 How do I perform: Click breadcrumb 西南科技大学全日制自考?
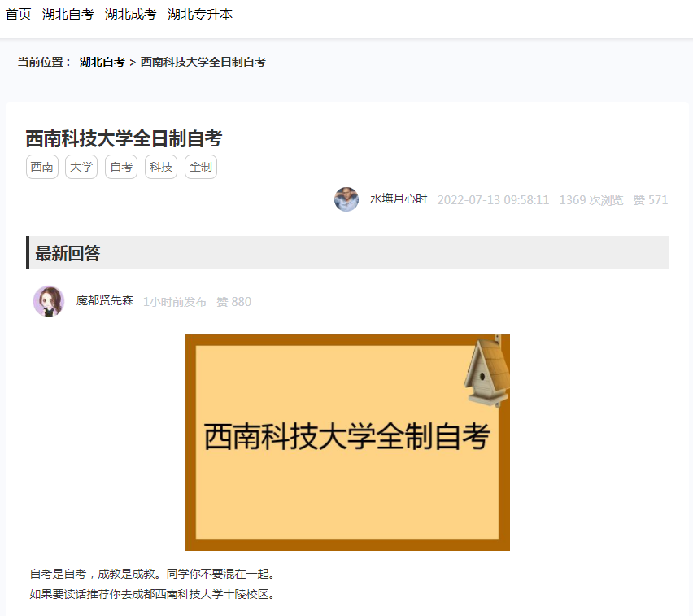[203, 62]
